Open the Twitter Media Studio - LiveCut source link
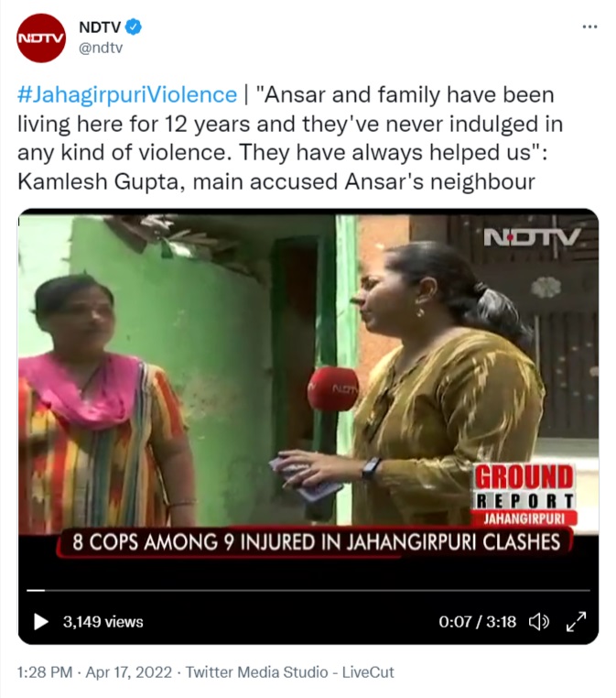The width and height of the screenshot is (616, 698). click(x=289, y=672)
